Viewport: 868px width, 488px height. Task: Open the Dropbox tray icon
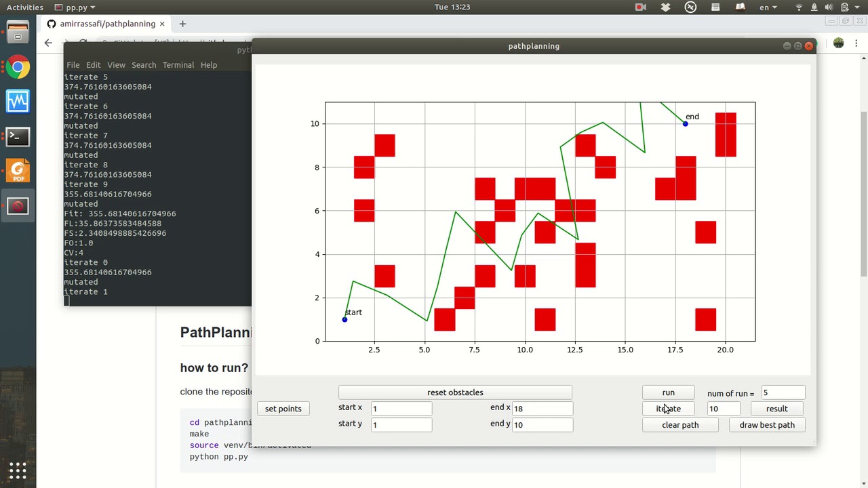pos(665,7)
